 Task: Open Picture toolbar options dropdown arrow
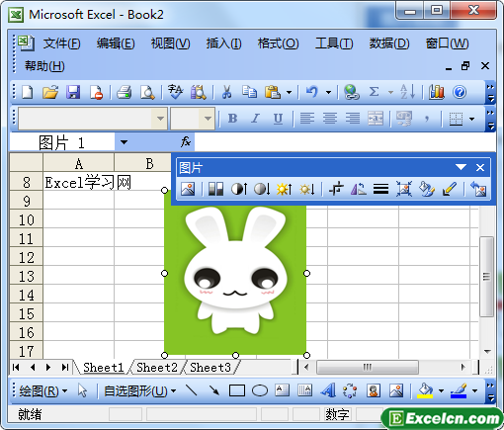(461, 167)
